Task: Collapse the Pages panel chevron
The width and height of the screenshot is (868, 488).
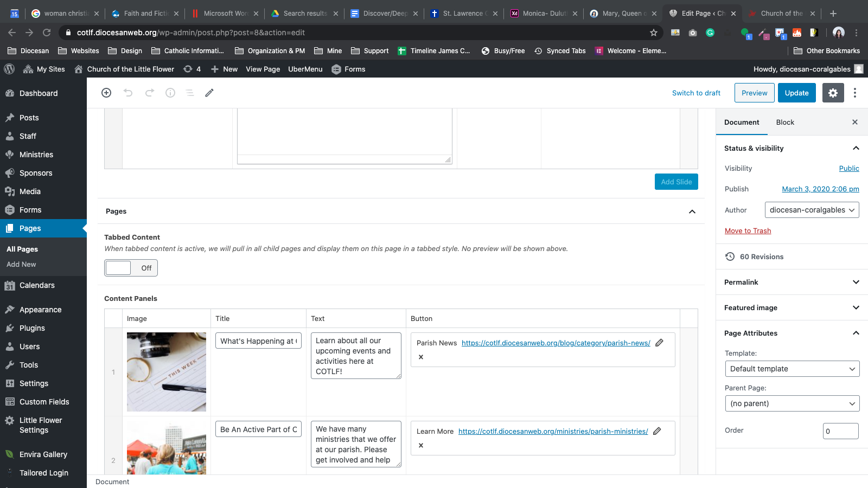Action: [x=692, y=211]
